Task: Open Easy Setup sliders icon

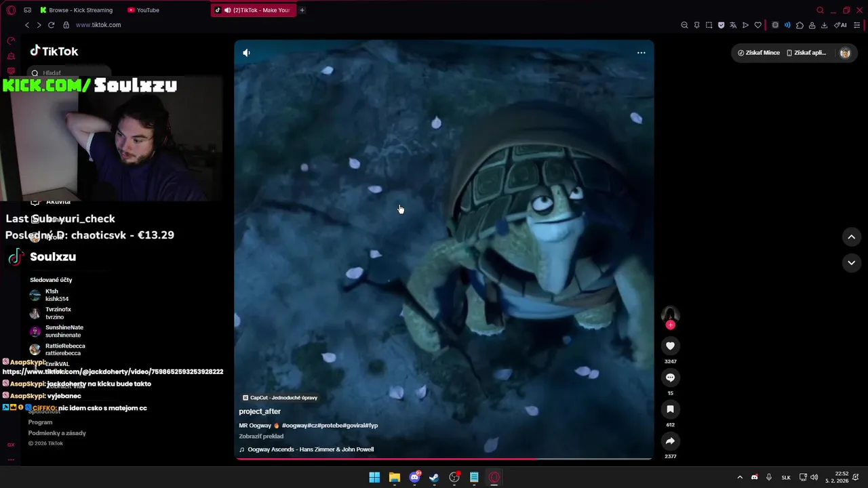Action: pyautogui.click(x=857, y=25)
